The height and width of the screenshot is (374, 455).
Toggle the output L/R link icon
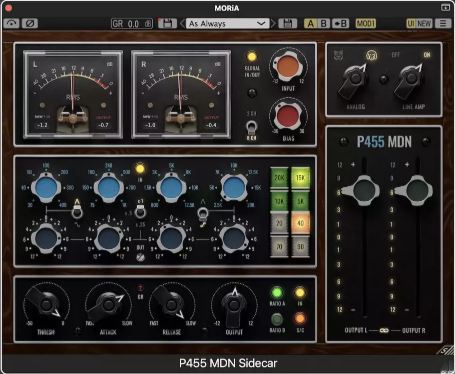pyautogui.click(x=384, y=330)
